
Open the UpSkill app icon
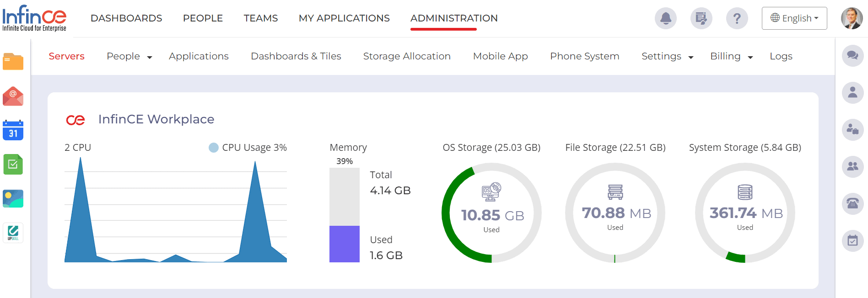(13, 233)
